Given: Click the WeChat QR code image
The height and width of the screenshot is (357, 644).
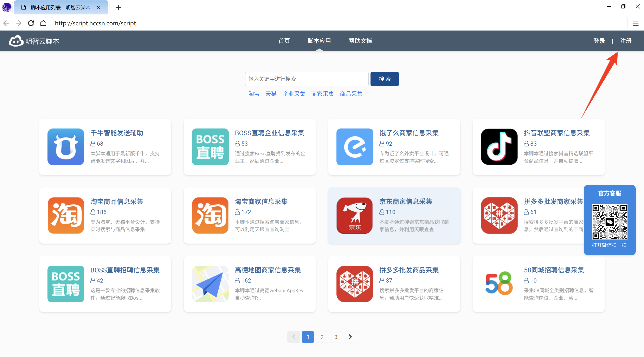Looking at the screenshot, I should [610, 222].
